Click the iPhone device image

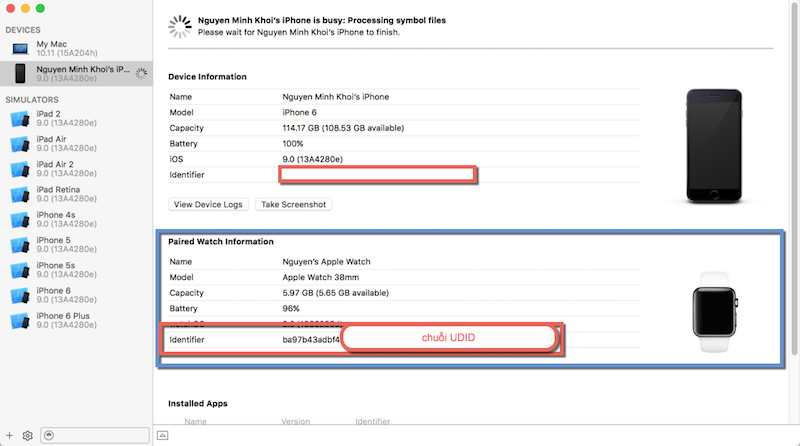[x=715, y=145]
